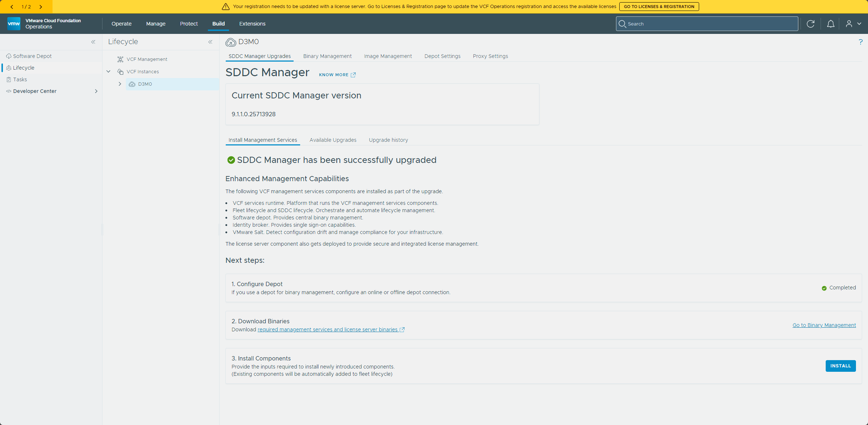
Task: Click the help question mark icon
Action: pos(860,42)
